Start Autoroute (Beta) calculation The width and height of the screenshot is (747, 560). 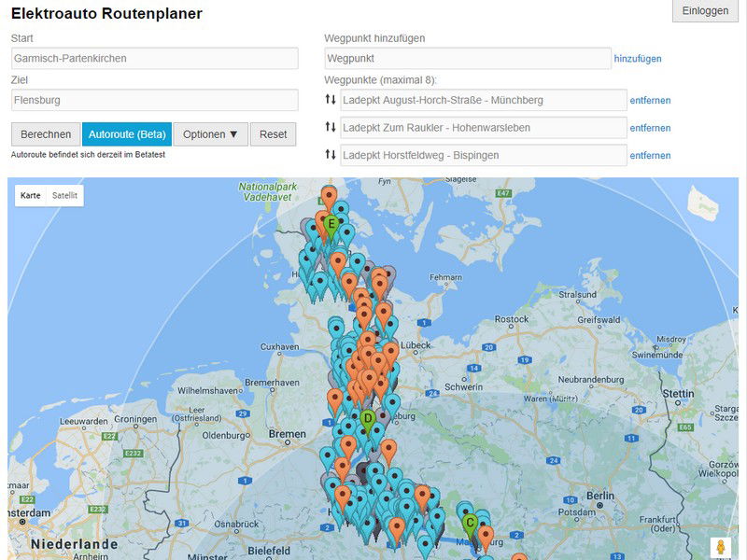(x=127, y=134)
